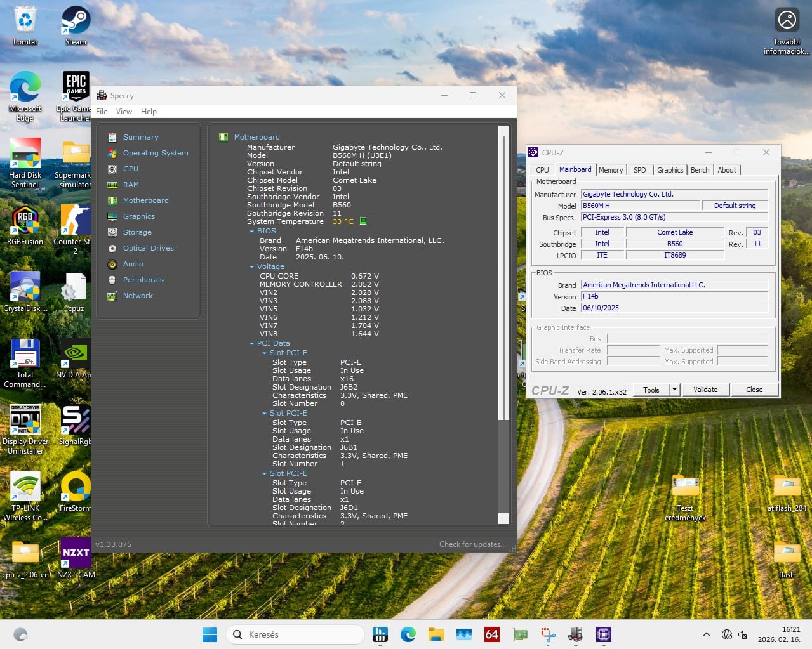Open the Summary section icon in Speccy
This screenshot has height=649, width=812.
click(x=112, y=137)
